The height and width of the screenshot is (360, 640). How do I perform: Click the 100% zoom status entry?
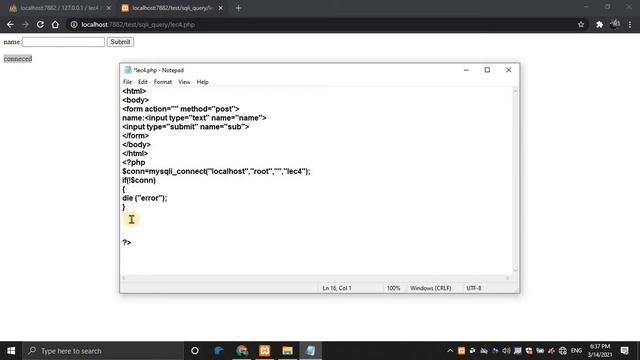click(x=393, y=288)
